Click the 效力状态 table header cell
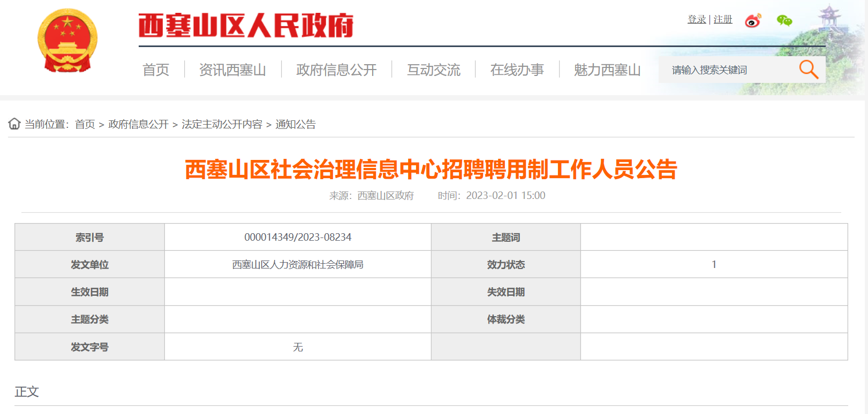 pos(505,264)
